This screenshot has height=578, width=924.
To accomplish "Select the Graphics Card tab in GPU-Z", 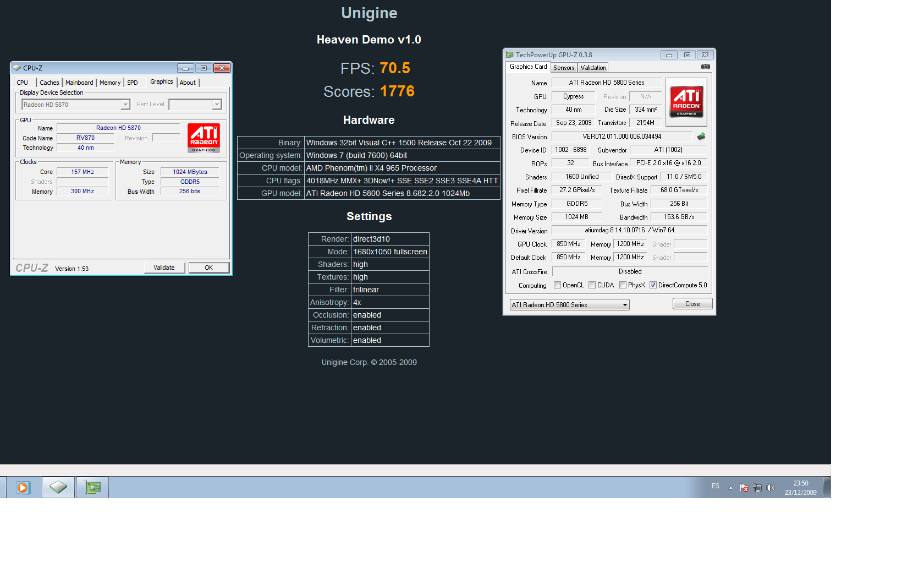I will point(529,67).
